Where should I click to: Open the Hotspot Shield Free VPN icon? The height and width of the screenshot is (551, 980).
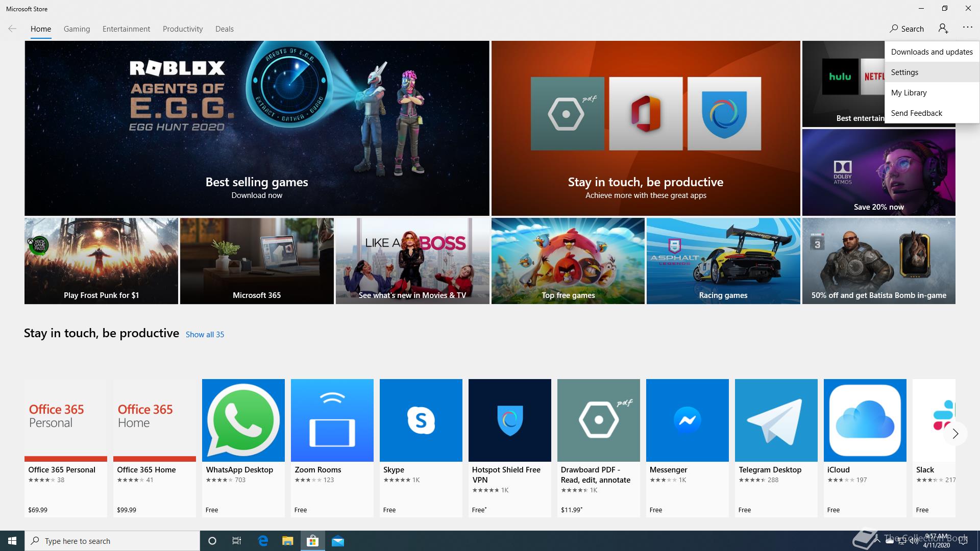click(510, 420)
